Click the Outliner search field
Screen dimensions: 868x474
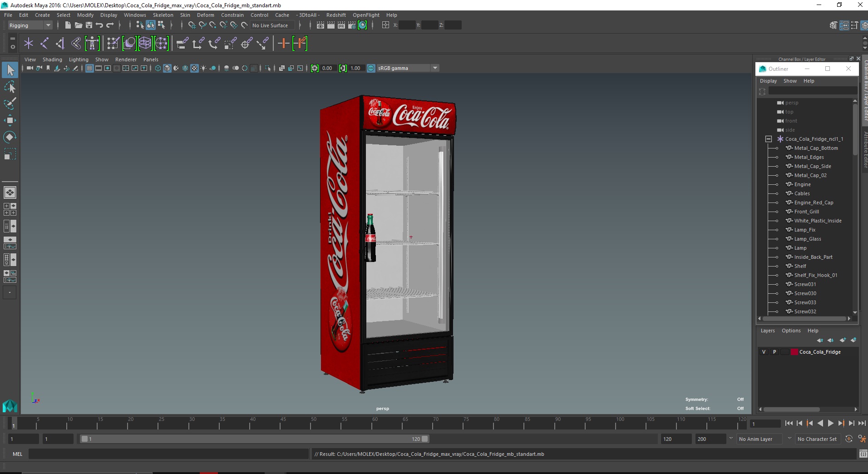pos(813,91)
